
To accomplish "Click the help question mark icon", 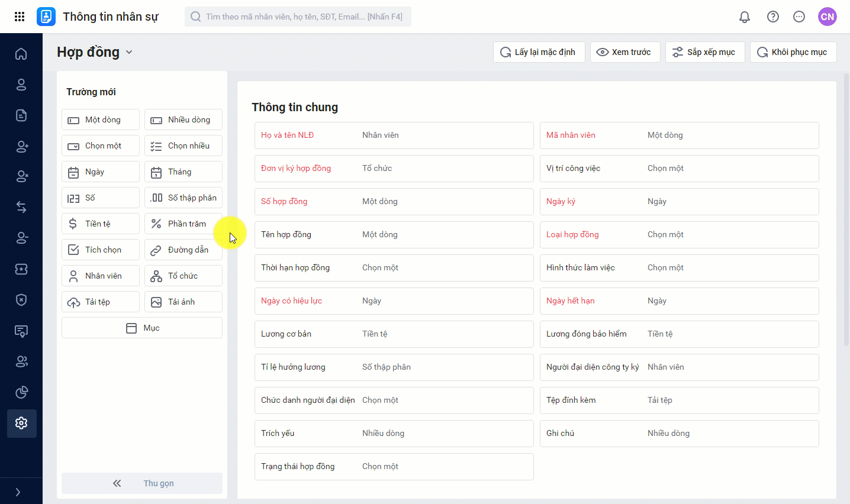I will pyautogui.click(x=773, y=17).
